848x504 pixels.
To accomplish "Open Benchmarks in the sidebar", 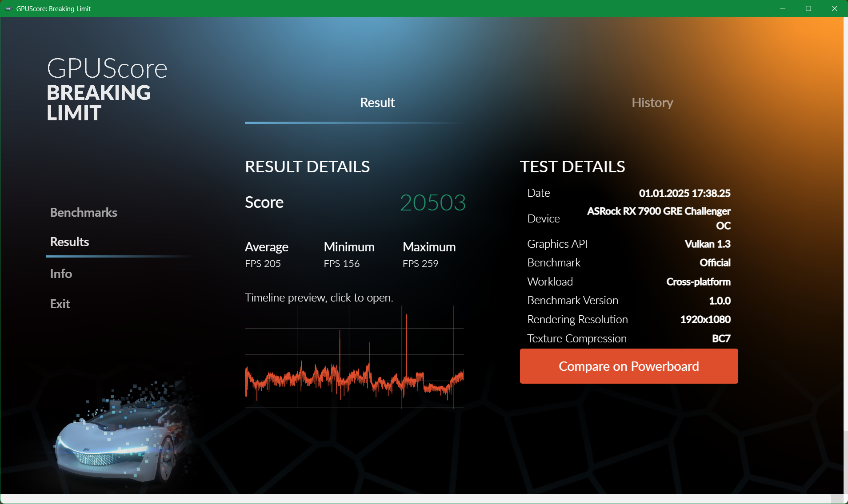I will [84, 212].
